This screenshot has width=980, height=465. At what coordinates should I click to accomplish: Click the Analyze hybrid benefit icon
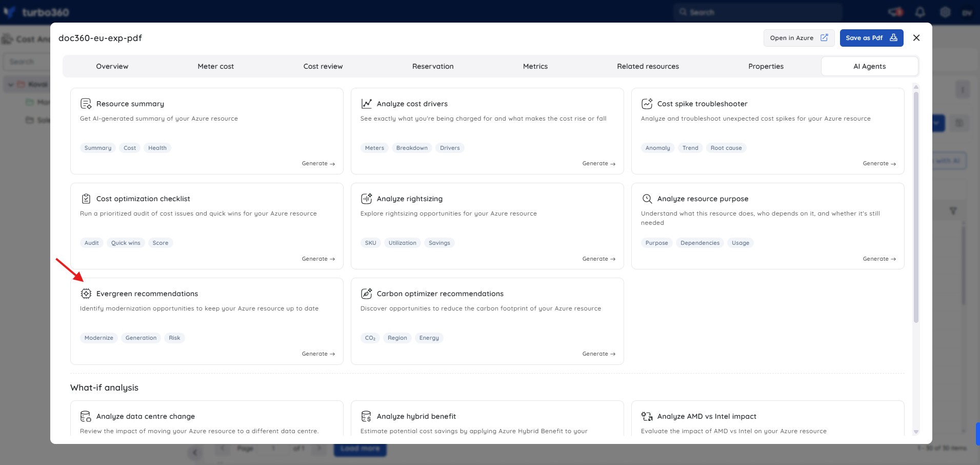pyautogui.click(x=366, y=416)
